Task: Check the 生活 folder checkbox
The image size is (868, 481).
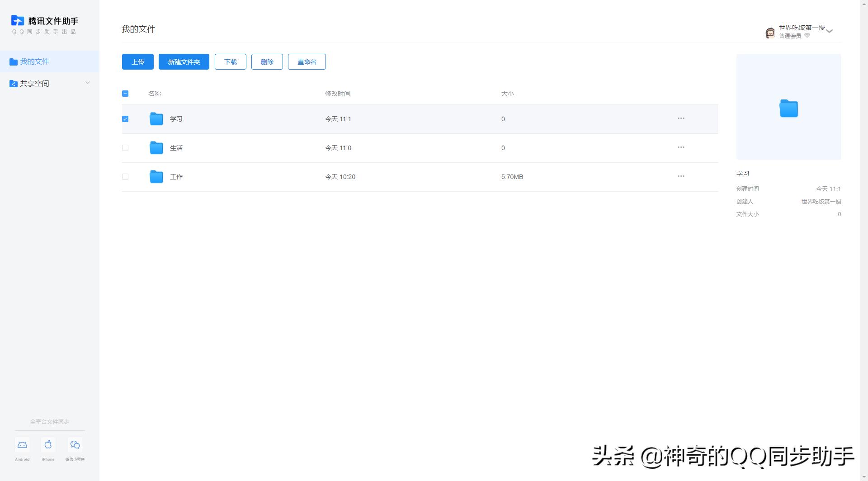Action: [x=125, y=148]
